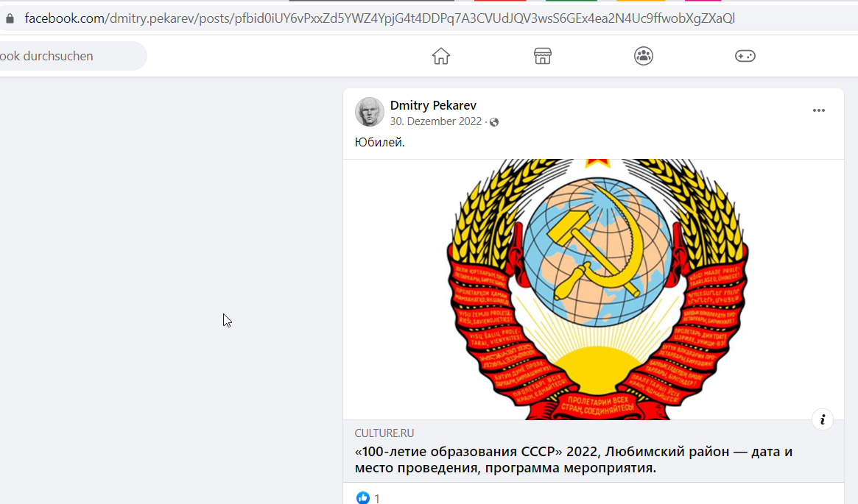
Task: Open the Marketplace storefront icon
Action: (542, 56)
